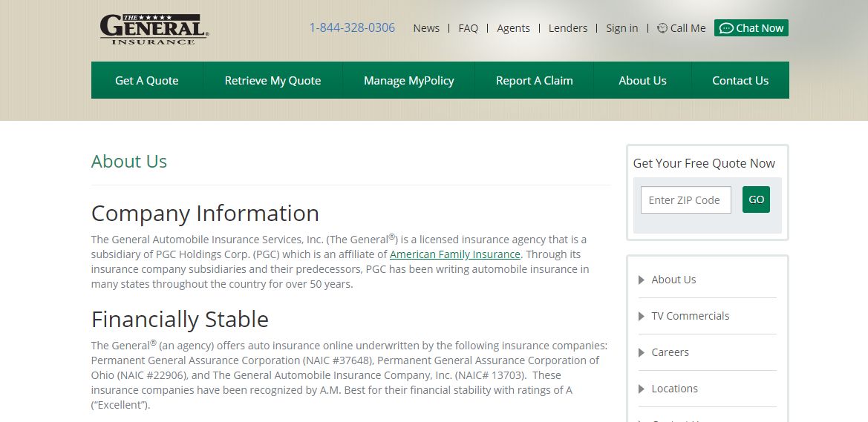The width and height of the screenshot is (868, 422).
Task: Click the chat bubble icon in Chat Now
Action: [726, 28]
